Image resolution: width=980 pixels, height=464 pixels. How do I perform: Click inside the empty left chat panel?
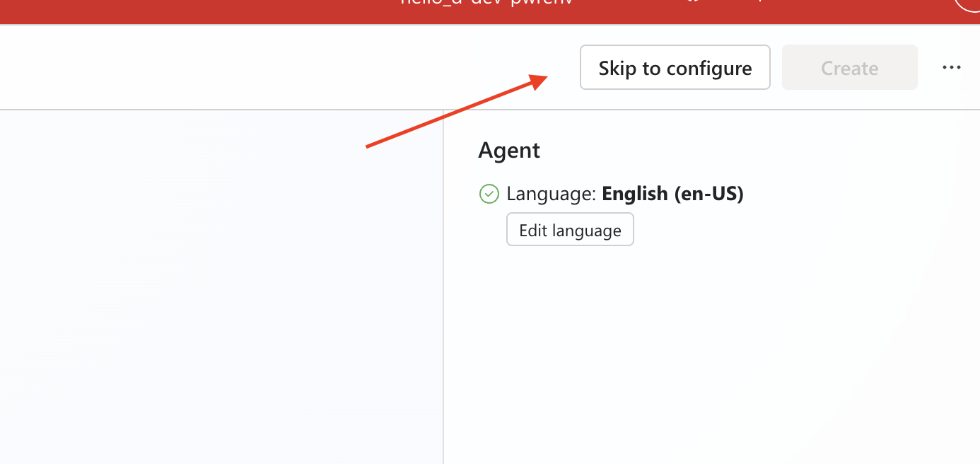(x=221, y=286)
